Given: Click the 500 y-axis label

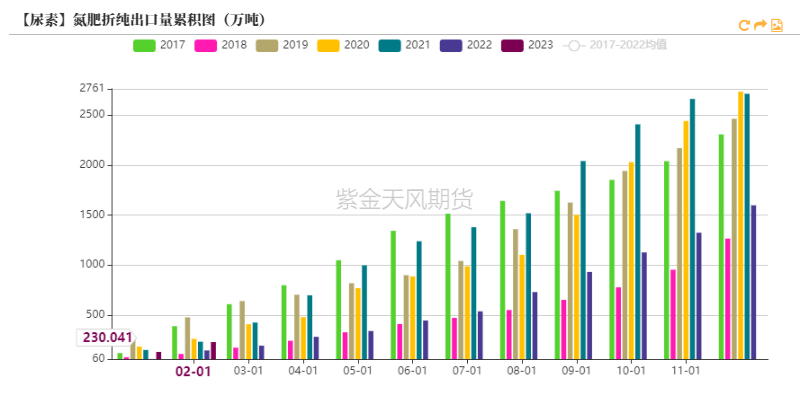Looking at the screenshot, I should point(95,315).
